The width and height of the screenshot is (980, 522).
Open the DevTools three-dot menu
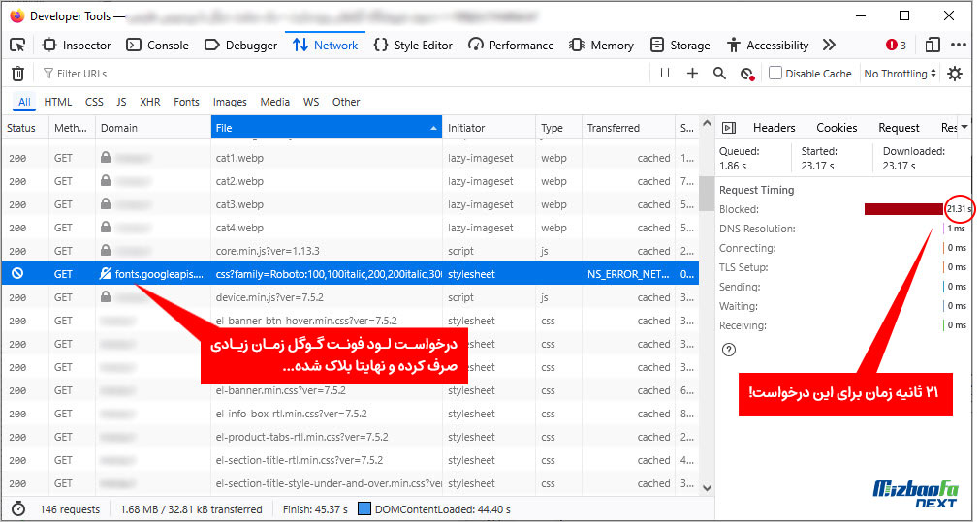pos(958,45)
